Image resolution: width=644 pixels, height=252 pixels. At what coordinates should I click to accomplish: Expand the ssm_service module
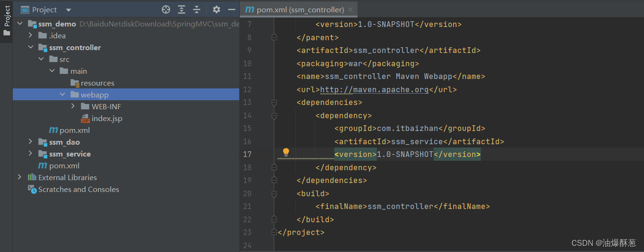click(x=30, y=154)
